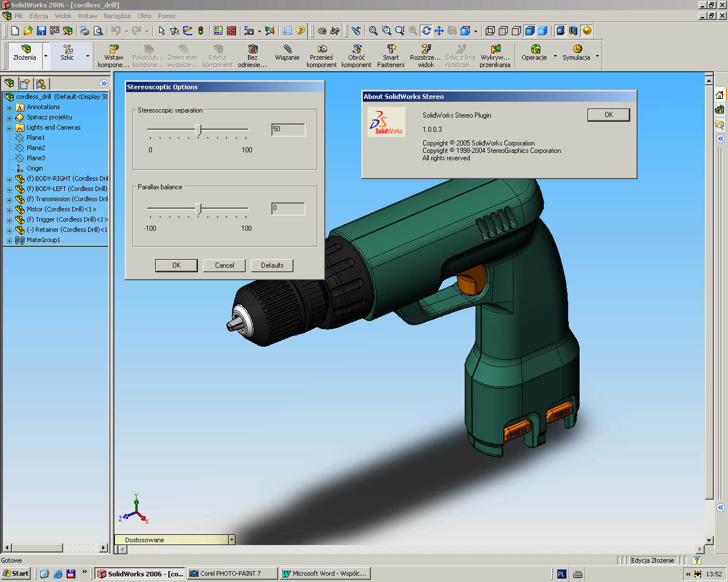Image resolution: width=728 pixels, height=582 pixels.
Task: Toggle Shaded With Edges display mode
Action: [x=530, y=31]
